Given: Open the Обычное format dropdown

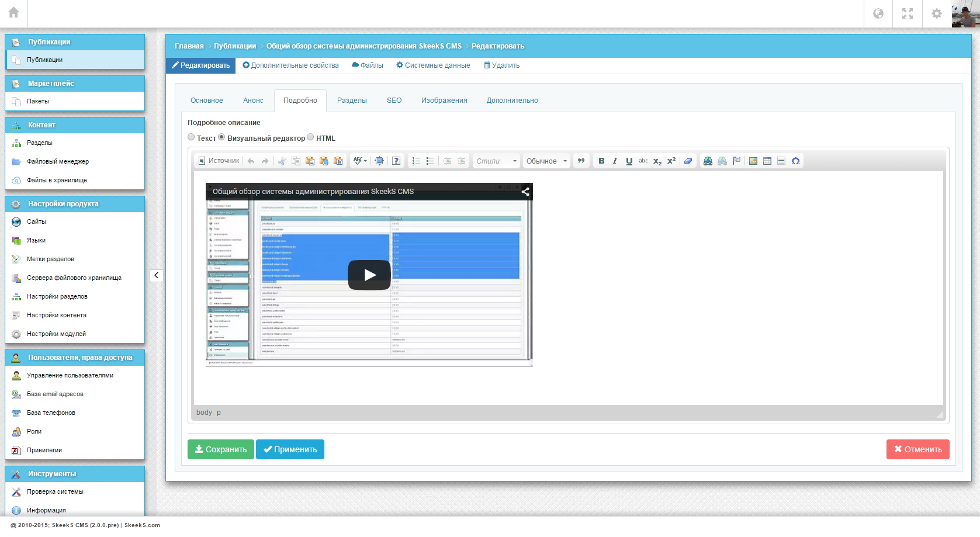Looking at the screenshot, I should tap(546, 161).
